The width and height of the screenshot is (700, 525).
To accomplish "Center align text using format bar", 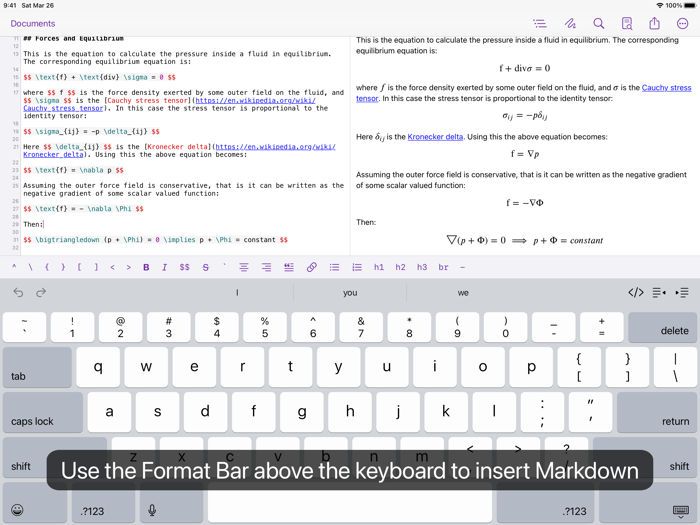I will 244,267.
